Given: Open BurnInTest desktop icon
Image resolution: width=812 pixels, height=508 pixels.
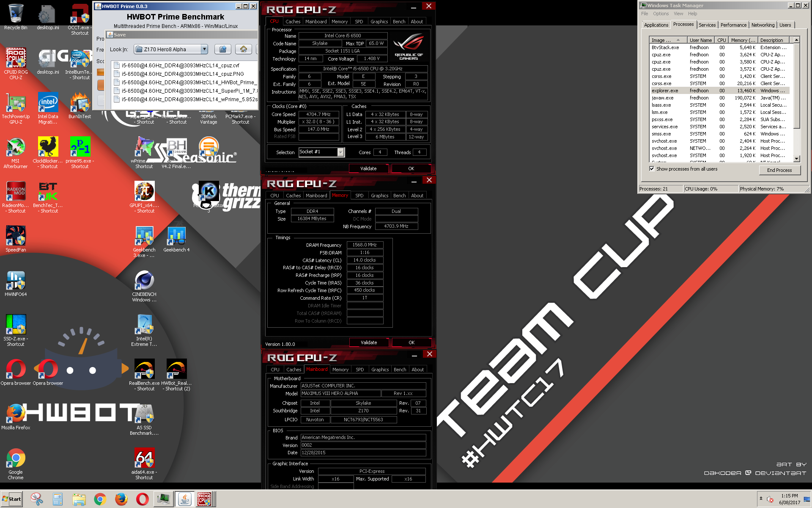Looking at the screenshot, I should pyautogui.click(x=80, y=106).
